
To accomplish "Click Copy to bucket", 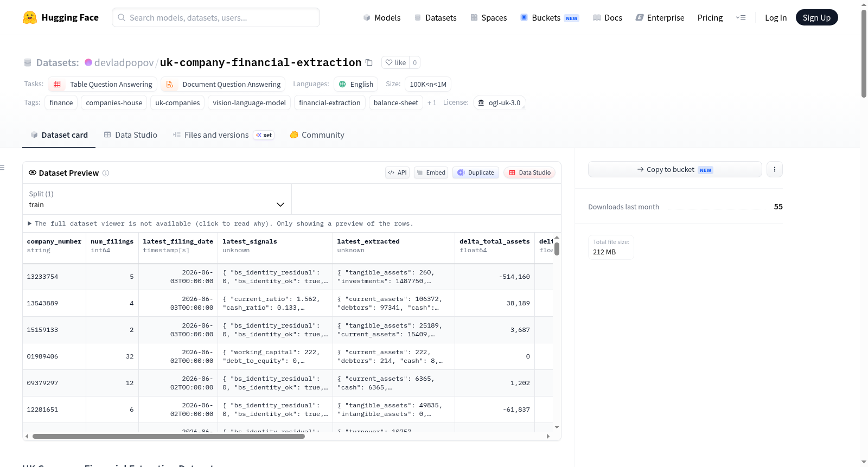I will click(x=675, y=169).
